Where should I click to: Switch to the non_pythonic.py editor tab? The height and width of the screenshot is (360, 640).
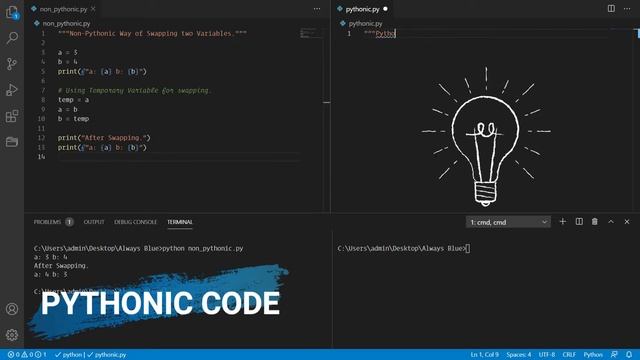click(63, 9)
